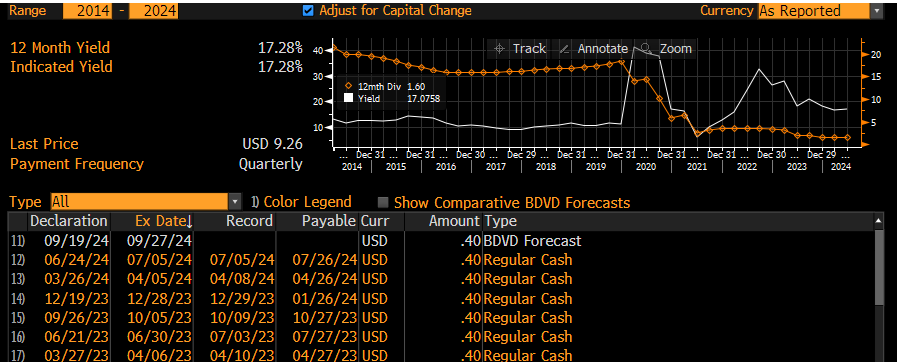Sort by the Declaration column header
This screenshot has height=362, width=897.
tap(69, 221)
